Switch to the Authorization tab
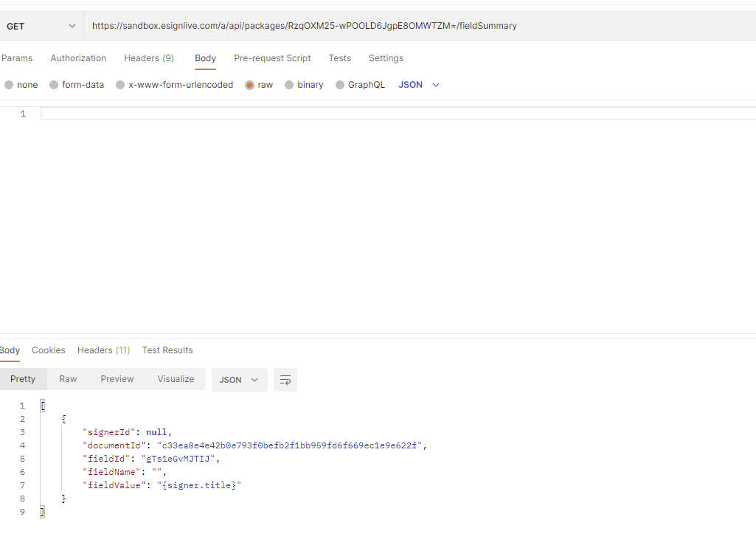 pos(78,58)
